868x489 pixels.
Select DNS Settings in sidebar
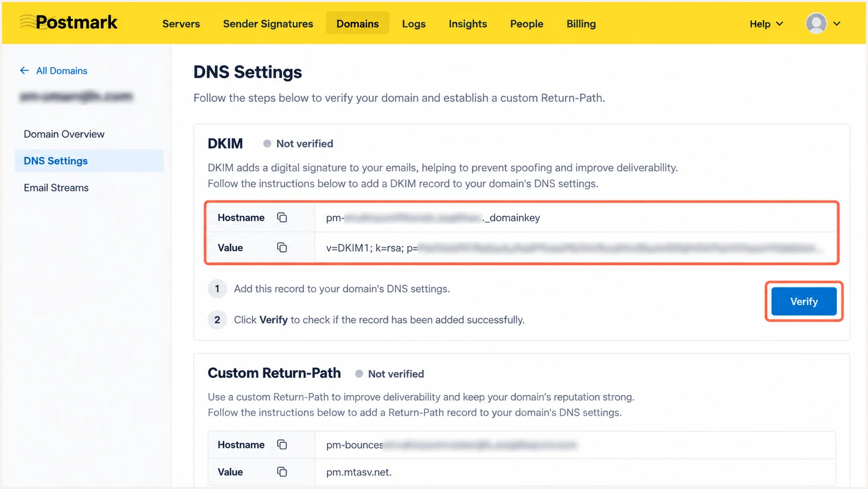(89, 161)
